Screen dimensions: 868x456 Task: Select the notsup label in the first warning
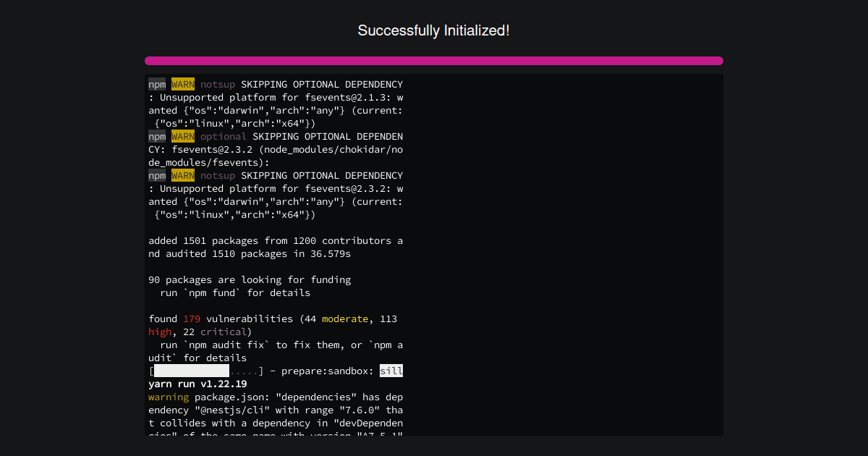pos(218,84)
